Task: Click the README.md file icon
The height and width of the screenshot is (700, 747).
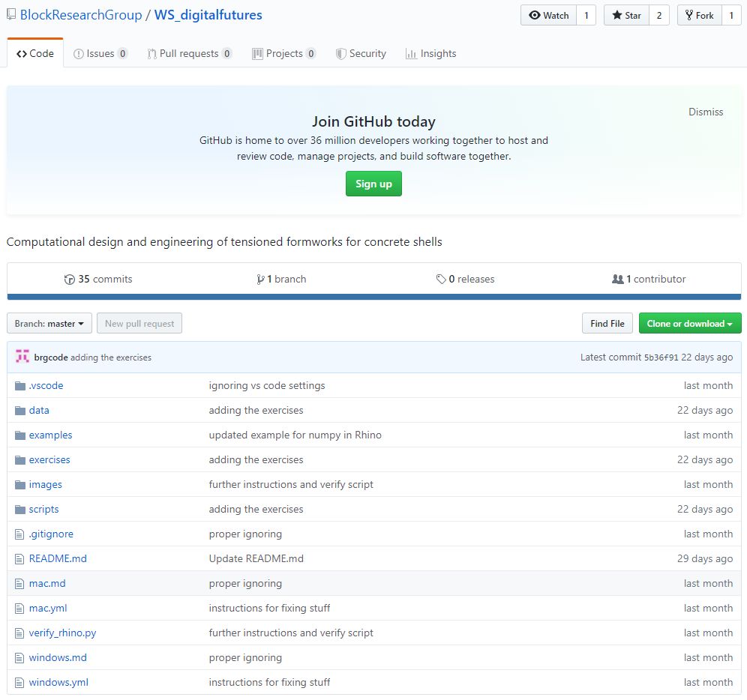Action: (19, 559)
